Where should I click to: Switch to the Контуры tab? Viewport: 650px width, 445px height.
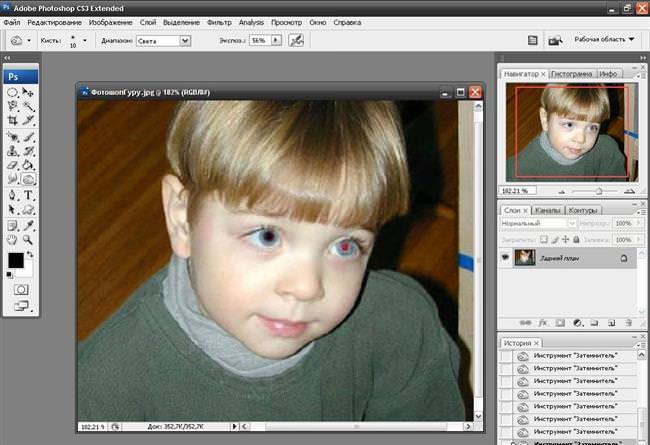coord(582,210)
